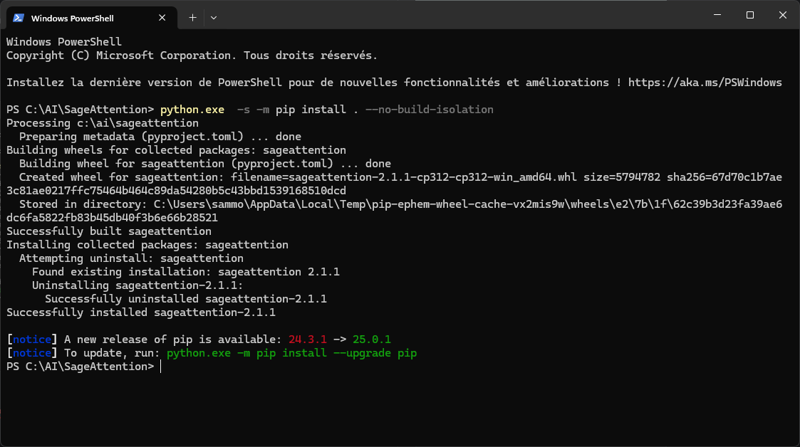The width and height of the screenshot is (800, 447).
Task: Click the first blue notice label
Action: 32,340
